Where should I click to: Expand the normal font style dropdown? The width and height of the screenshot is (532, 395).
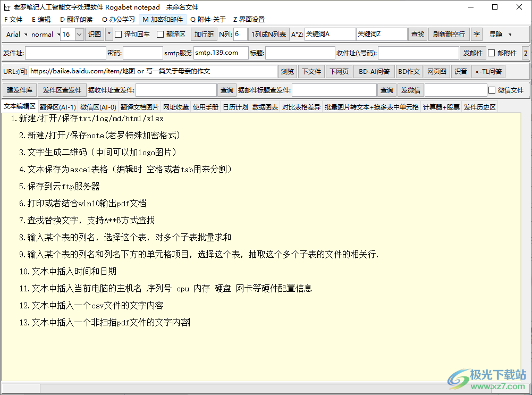[x=45, y=34]
